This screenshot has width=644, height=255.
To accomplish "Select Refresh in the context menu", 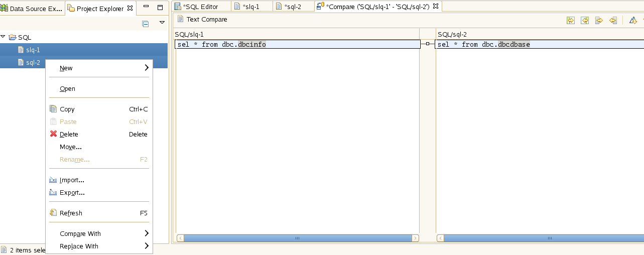I will pyautogui.click(x=71, y=213).
